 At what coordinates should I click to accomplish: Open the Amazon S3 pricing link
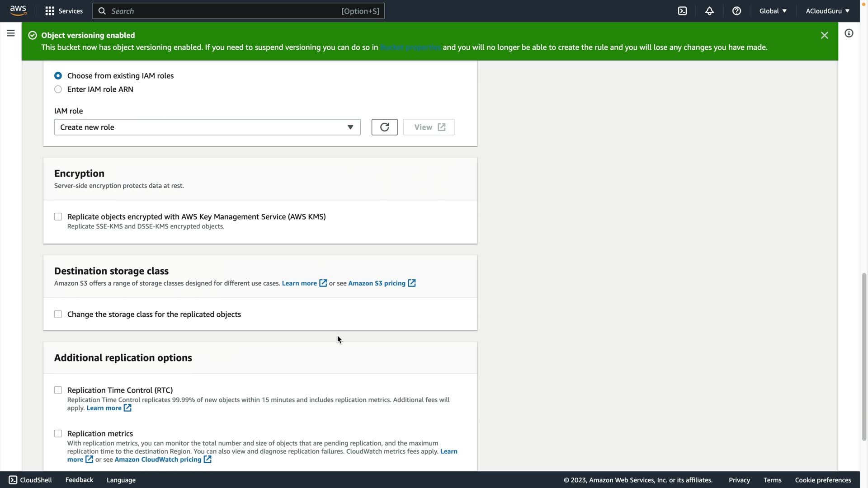coord(377,283)
